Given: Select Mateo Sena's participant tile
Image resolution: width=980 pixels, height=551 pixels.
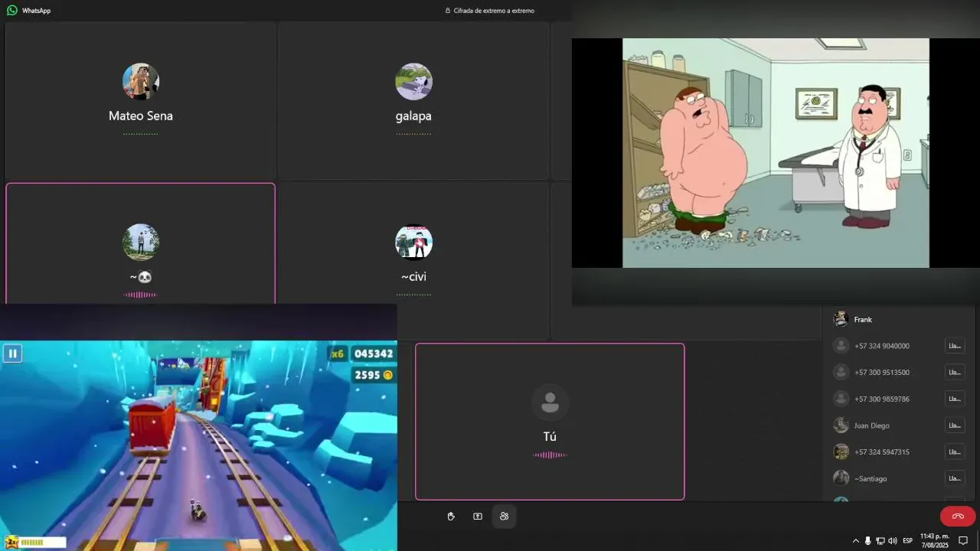Looking at the screenshot, I should 140,100.
